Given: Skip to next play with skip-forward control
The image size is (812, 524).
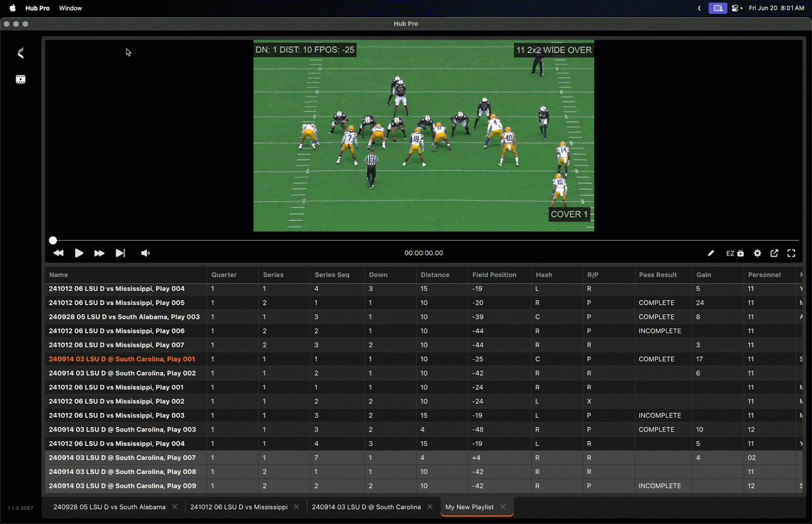Looking at the screenshot, I should [120, 253].
